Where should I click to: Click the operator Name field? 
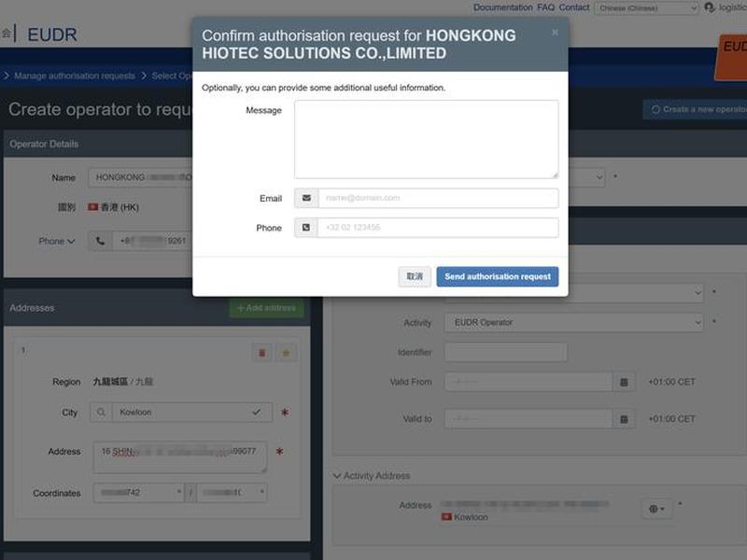tap(141, 177)
